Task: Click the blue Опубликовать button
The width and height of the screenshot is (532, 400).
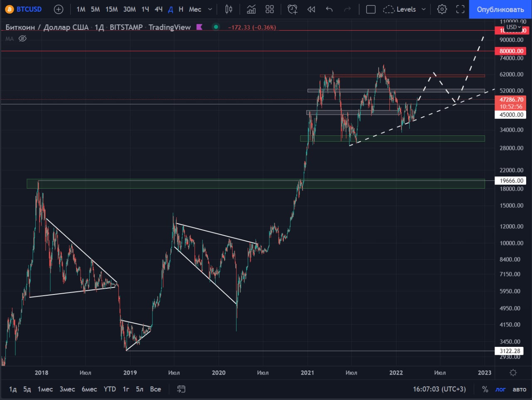Action: (x=500, y=9)
